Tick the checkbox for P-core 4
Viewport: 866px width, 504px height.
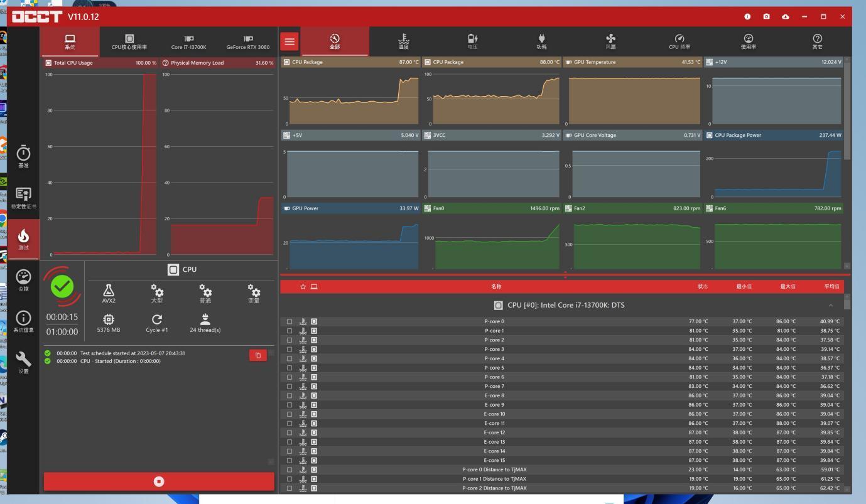[290, 358]
